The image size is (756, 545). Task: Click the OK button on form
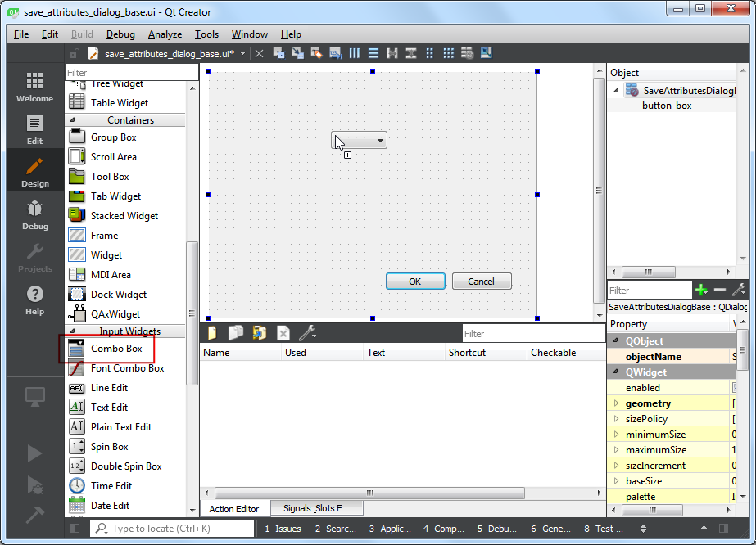415,282
